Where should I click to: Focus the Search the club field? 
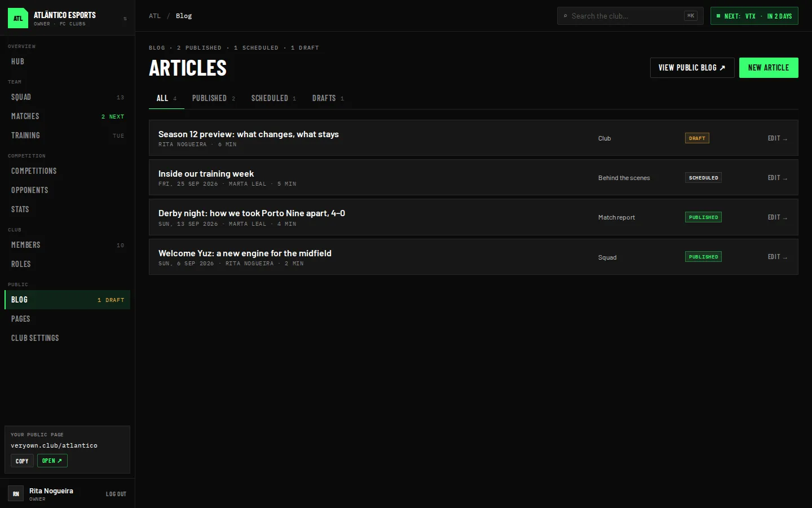630,16
